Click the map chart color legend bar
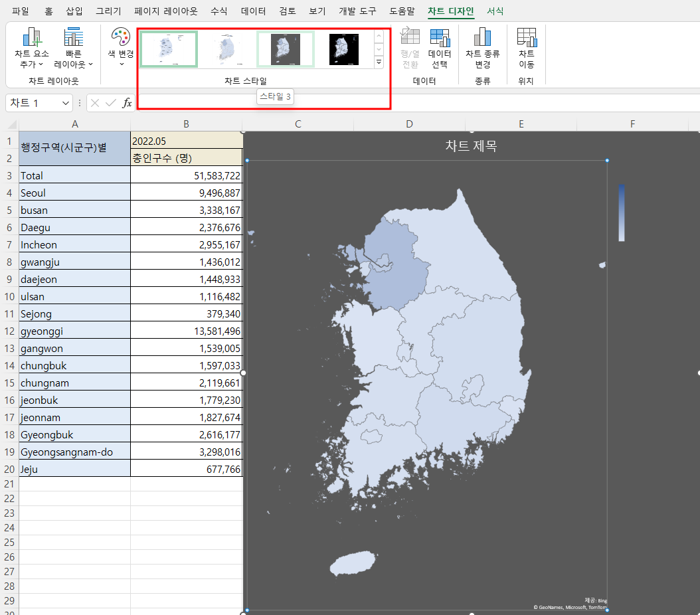Screen dimensions: 700x615 [622, 213]
